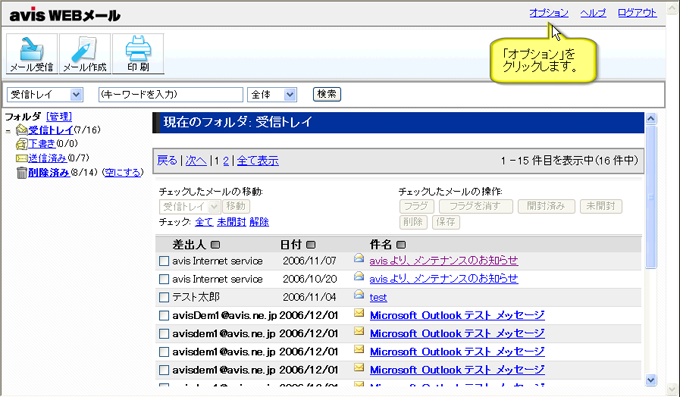Viewport: 680px width, 397px height.
Task: Click the mail list scrollbar up arrow
Action: point(651,119)
